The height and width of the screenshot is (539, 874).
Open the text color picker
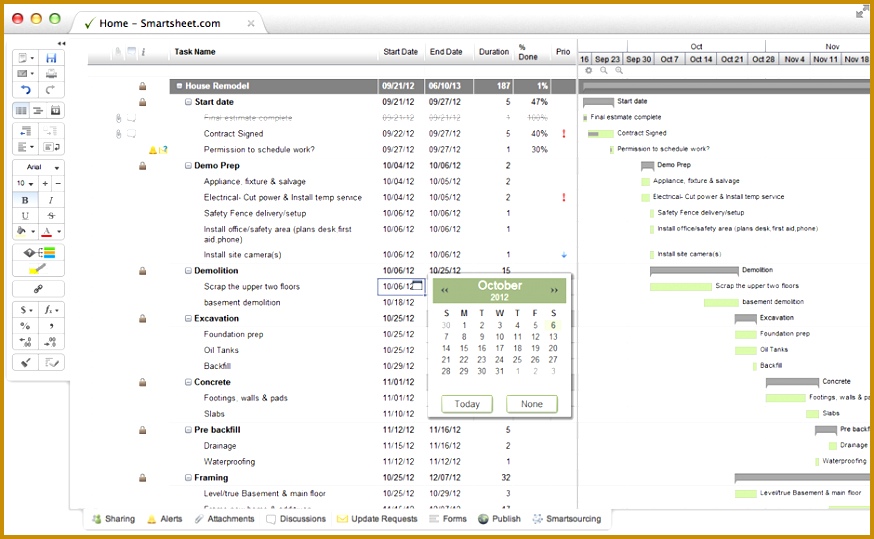[51, 231]
